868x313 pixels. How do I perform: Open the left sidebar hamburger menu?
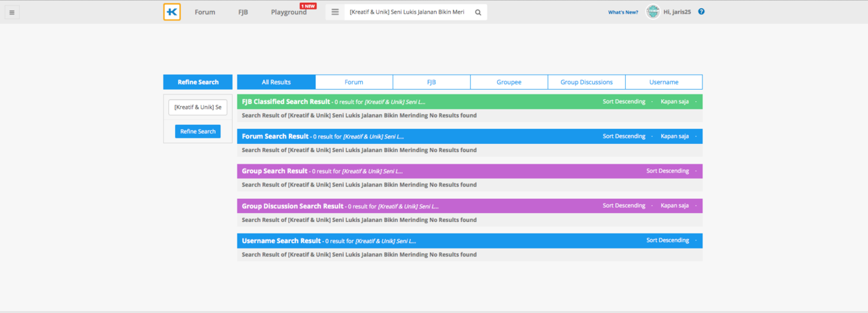[x=12, y=12]
